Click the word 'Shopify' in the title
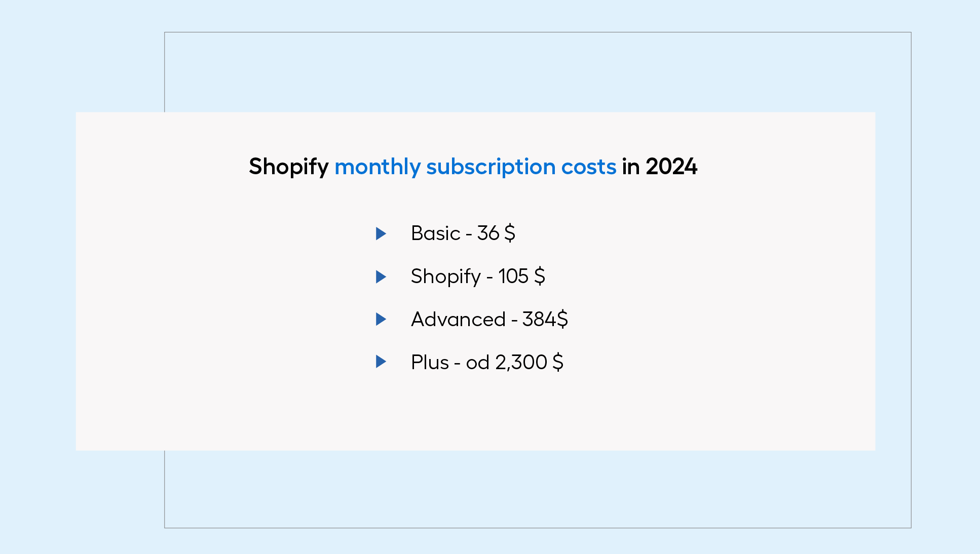 (x=289, y=167)
